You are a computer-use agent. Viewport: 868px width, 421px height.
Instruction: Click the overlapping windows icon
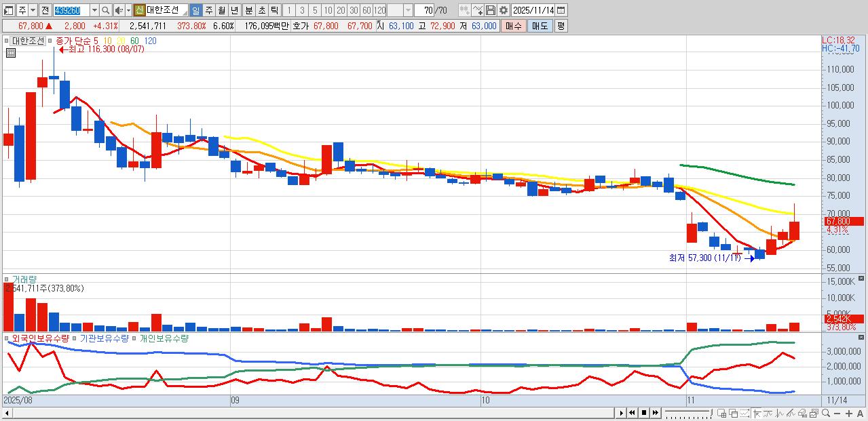tap(734, 413)
